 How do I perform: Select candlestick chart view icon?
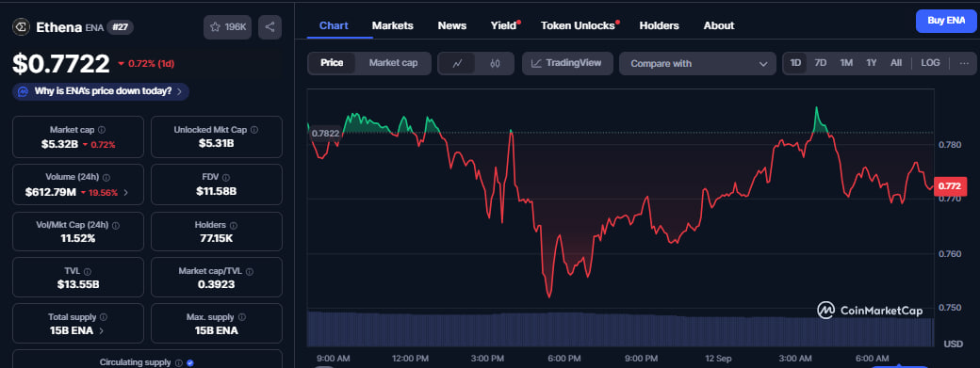coord(495,63)
